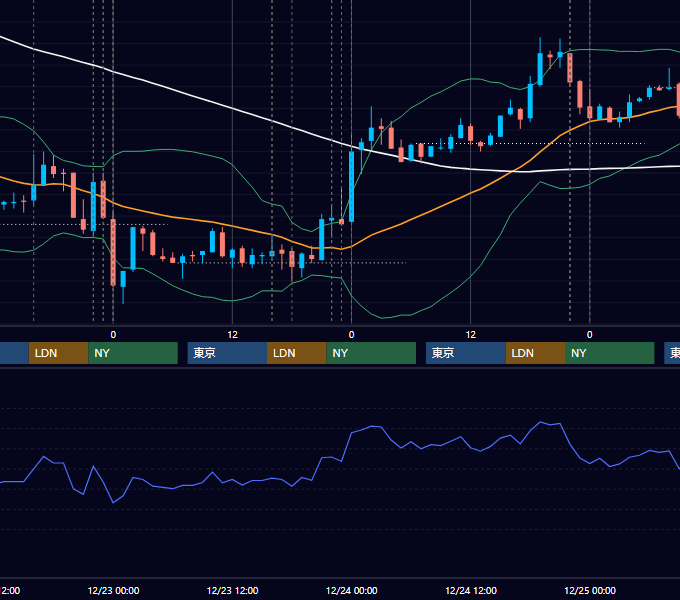Click the NY session block spanning 12/23 00:00
This screenshot has width=680, height=600.
click(133, 353)
